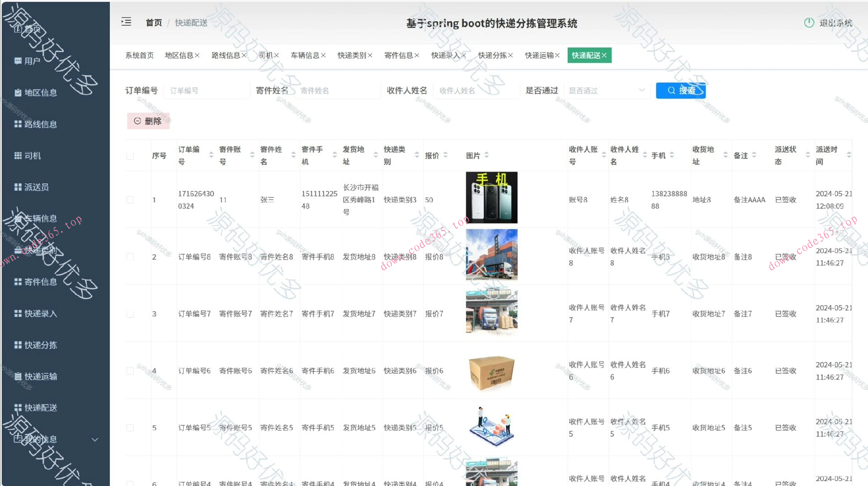Viewport: 868px width, 486px height.
Task: Click into the 订单编号 input field
Action: (x=206, y=90)
